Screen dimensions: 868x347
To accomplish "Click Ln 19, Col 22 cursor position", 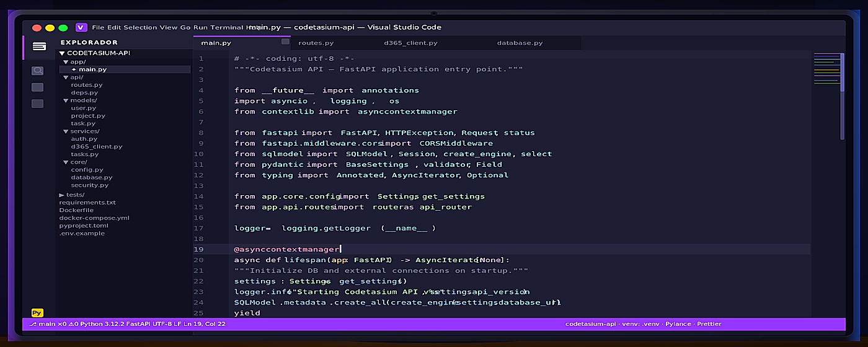I will (204, 324).
